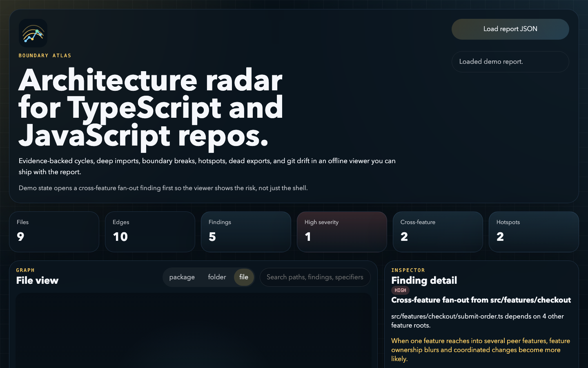Click the Findings count card
The image size is (588, 368).
pos(246,231)
